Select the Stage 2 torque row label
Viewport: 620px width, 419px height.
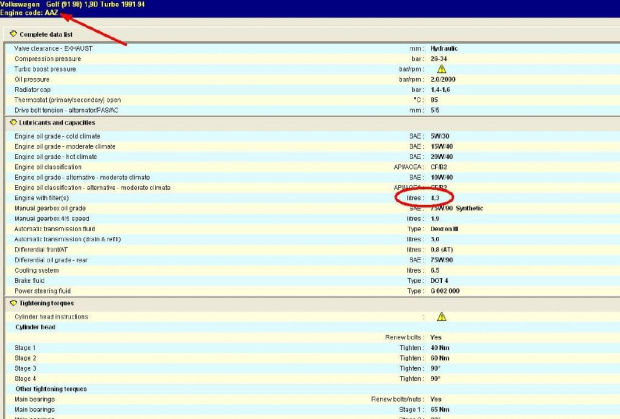coord(25,358)
